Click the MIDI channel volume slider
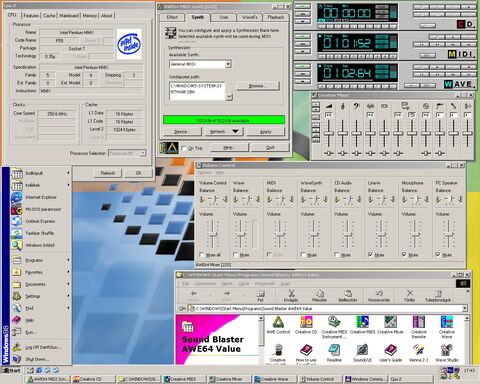The width and height of the screenshot is (480, 384). (x=280, y=234)
